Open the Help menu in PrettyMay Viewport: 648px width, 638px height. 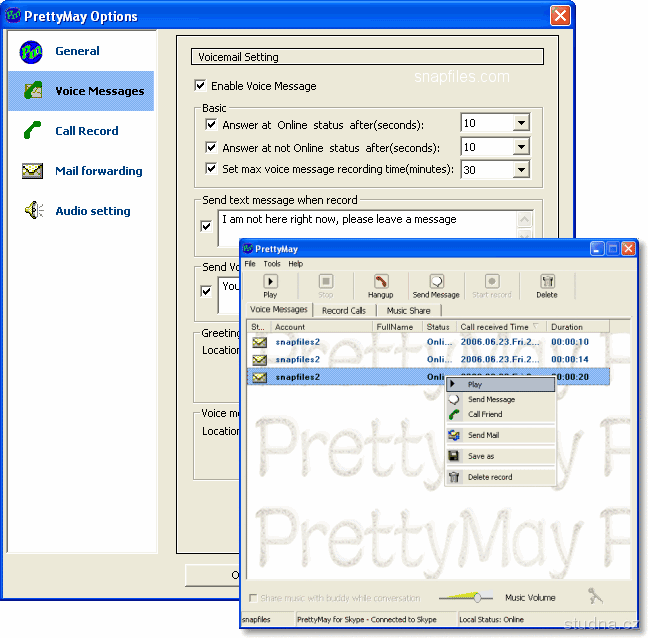[295, 264]
